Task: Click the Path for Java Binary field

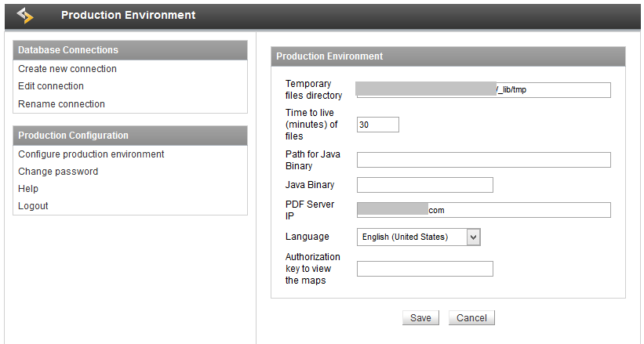Action: 483,160
